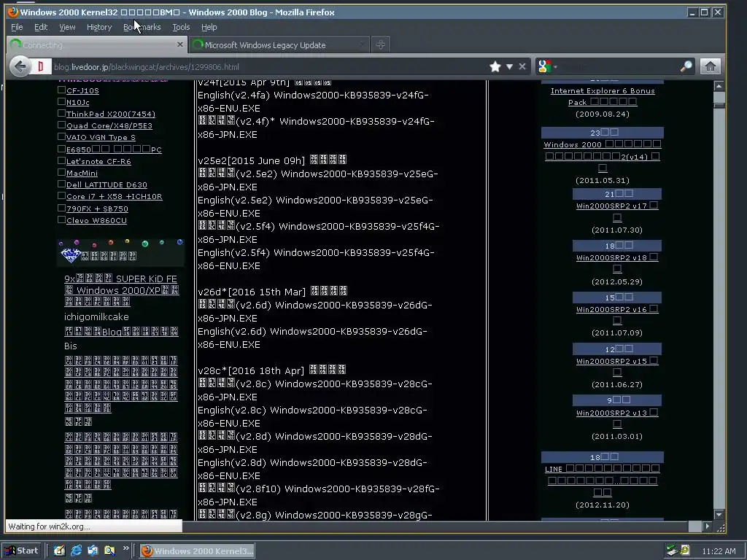Click the Firefox taskbar button
747x560 pixels.
(197, 551)
